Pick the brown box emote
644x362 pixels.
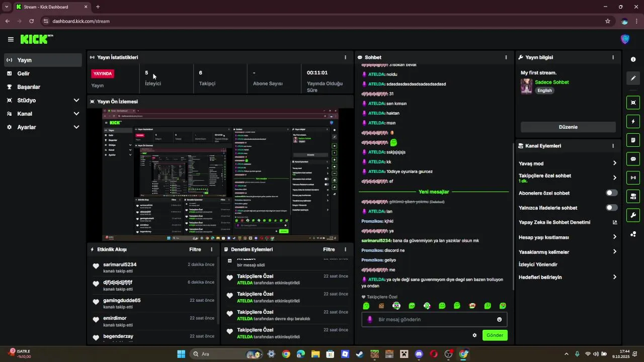click(381, 306)
